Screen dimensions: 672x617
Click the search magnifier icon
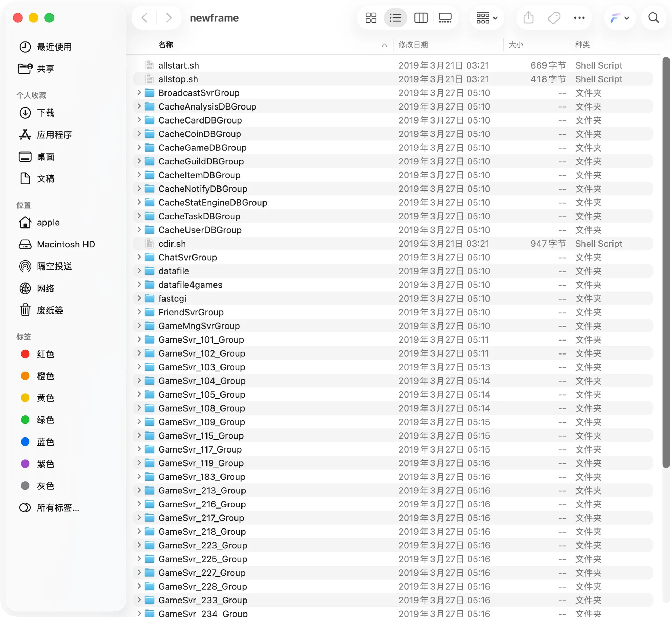[x=653, y=18]
